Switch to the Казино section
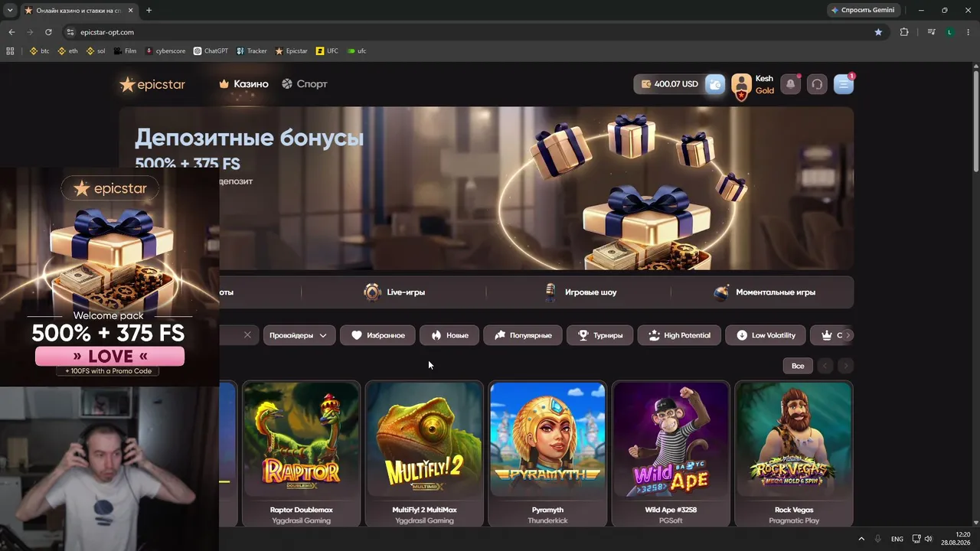The image size is (980, 551). coord(243,84)
